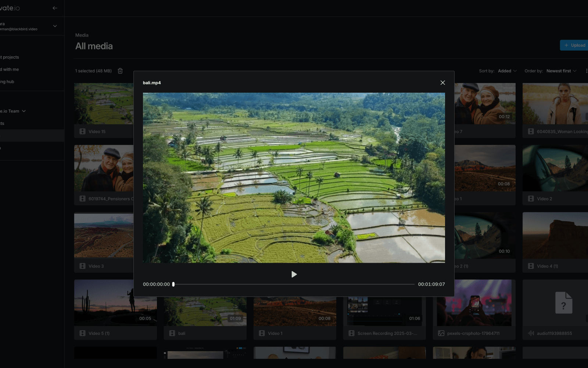Screen dimensions: 588x368
Task: Click the '00:10' duration badge
Action: [x=504, y=251]
